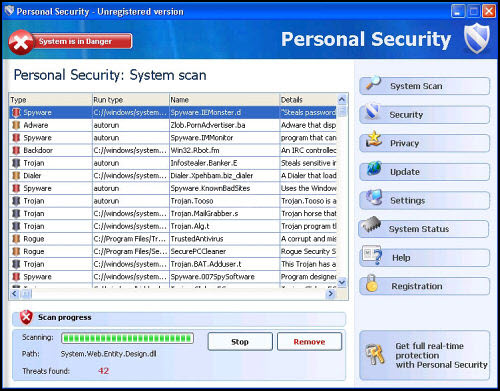Open the Registration section

pos(425,286)
